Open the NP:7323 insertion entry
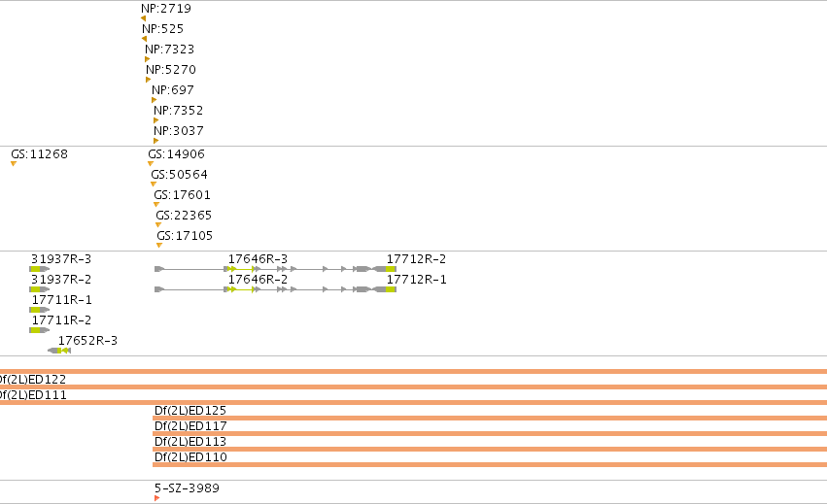The height and width of the screenshot is (504, 827). [x=169, y=50]
